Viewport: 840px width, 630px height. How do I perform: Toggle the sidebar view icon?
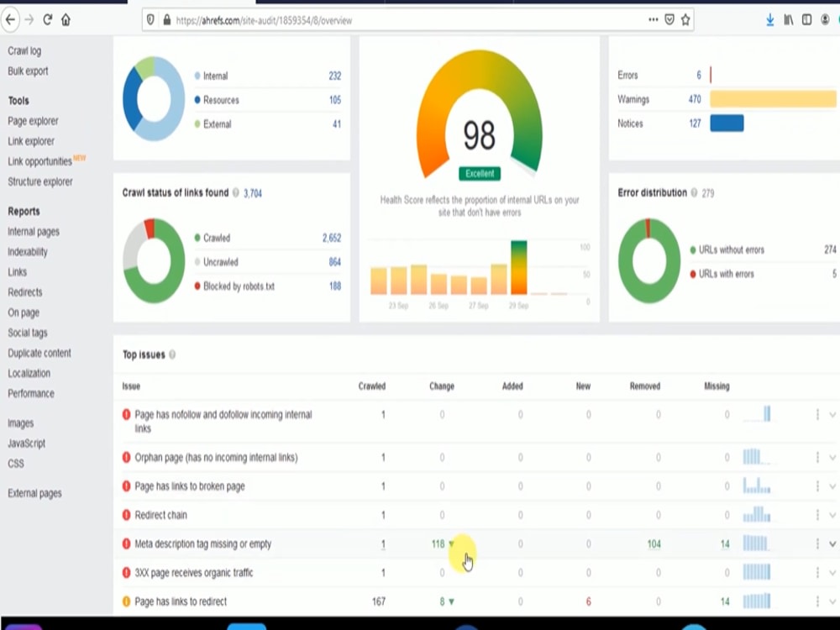click(x=806, y=20)
